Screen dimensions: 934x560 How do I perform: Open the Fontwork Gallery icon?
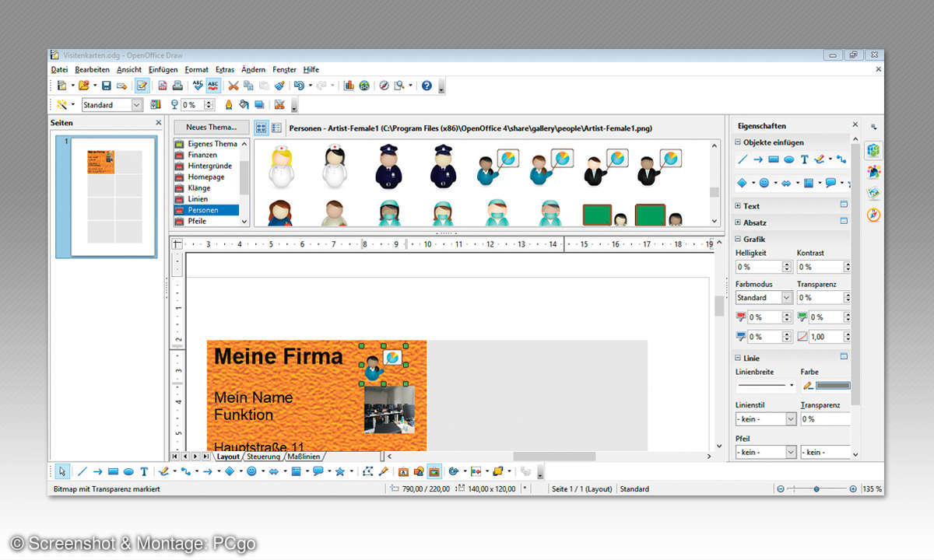[x=403, y=471]
